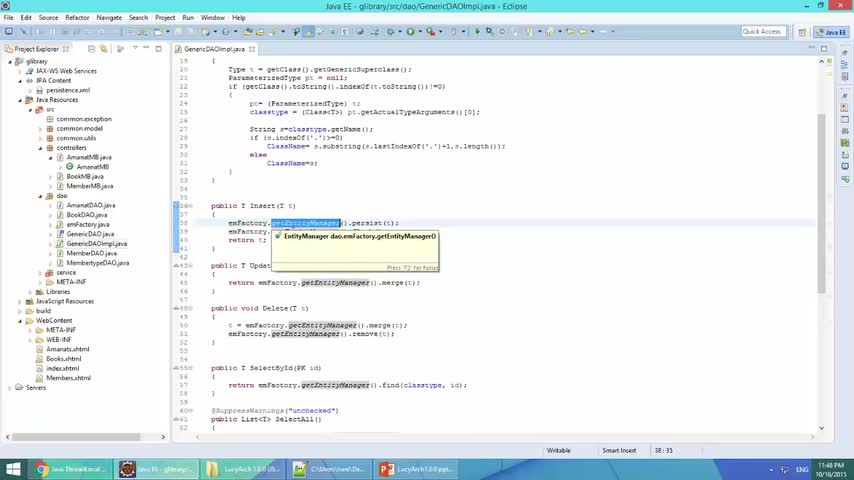Viewport: 854px width, 480px height.
Task: Select Members.xhtml in the tree
Action: coord(68,378)
